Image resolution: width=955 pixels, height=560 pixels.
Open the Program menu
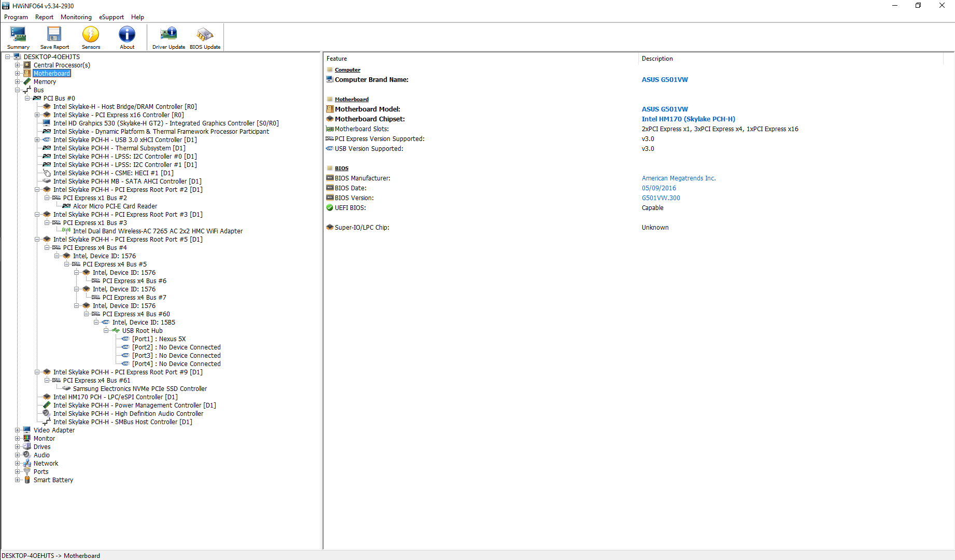(x=16, y=17)
